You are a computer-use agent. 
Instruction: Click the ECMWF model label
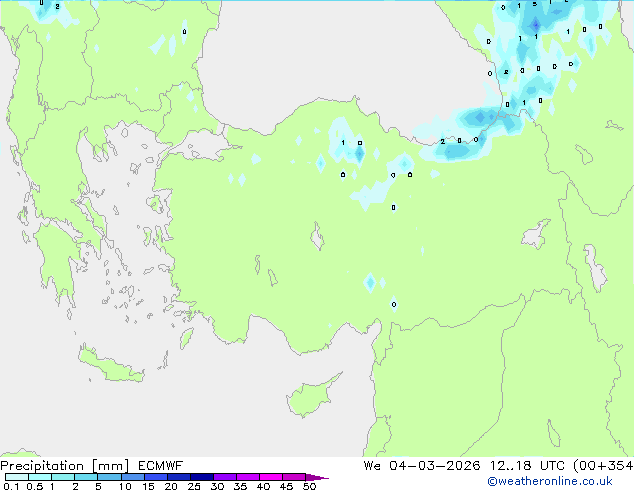161,466
